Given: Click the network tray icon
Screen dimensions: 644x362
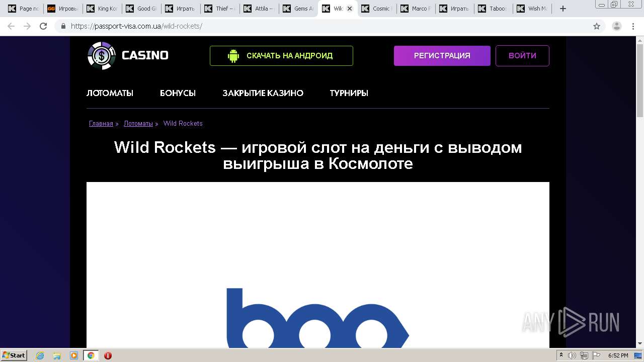Looking at the screenshot, I should click(584, 355).
